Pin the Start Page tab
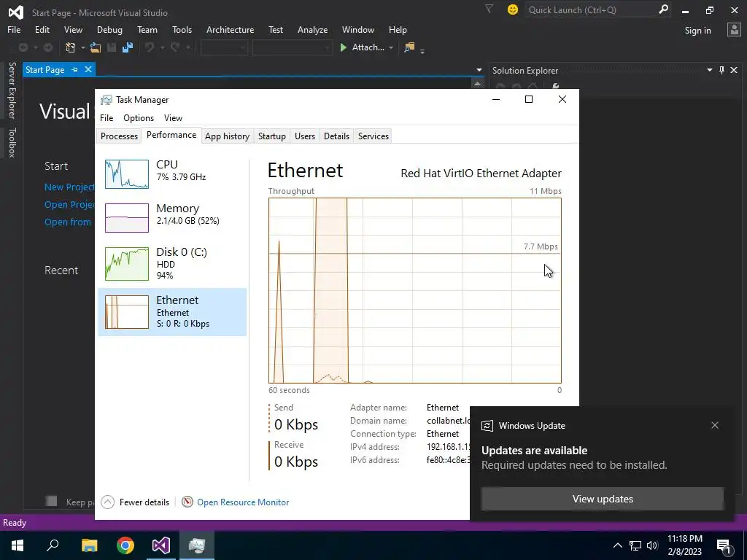 [75, 69]
